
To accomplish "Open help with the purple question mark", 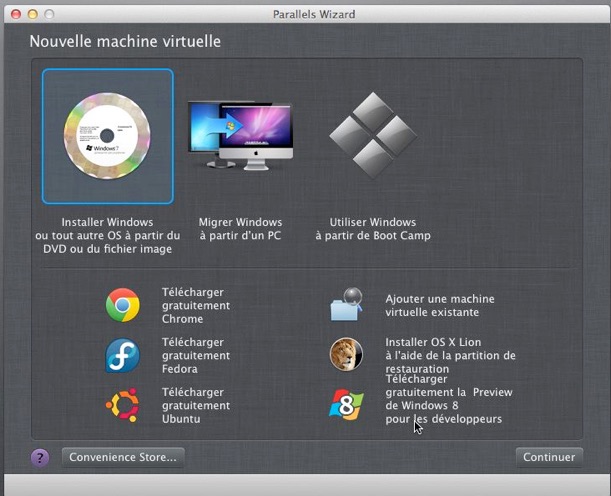I will click(x=40, y=457).
